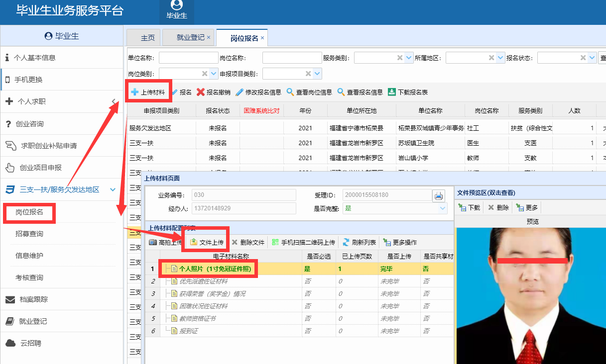Switch to the 主页 tab
Viewport: 606px width, 364px height.
[x=147, y=37]
